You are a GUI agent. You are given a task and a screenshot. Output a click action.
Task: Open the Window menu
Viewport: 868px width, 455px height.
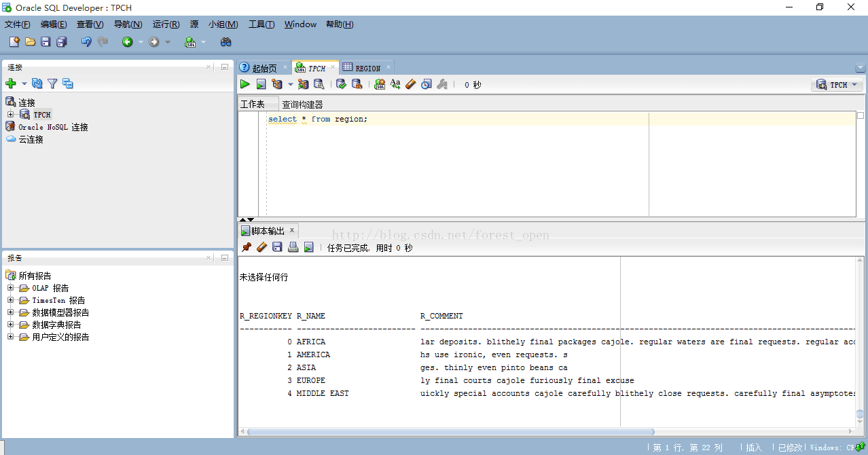[300, 24]
